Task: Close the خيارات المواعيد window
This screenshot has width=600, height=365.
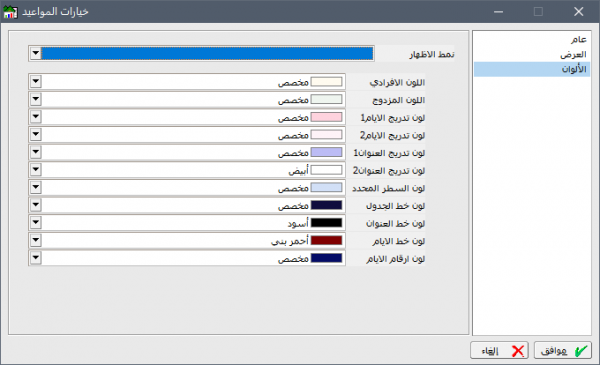Action: point(579,12)
